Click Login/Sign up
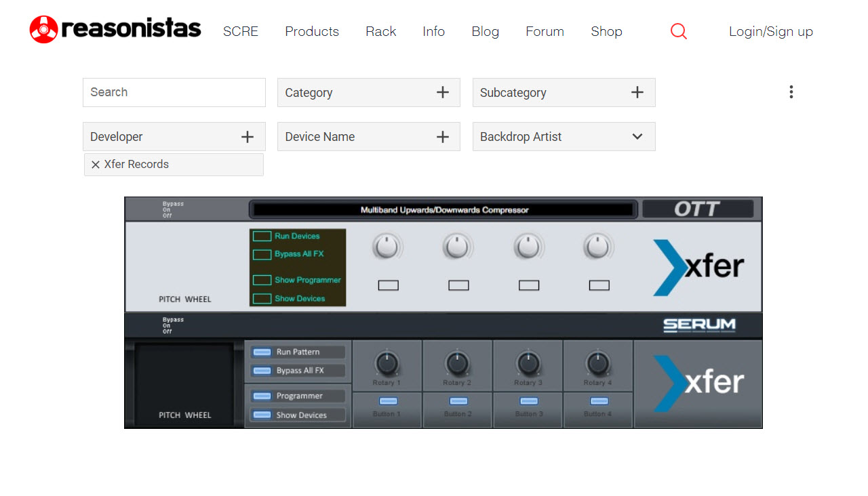Viewport: 868px width, 496px height. point(770,31)
